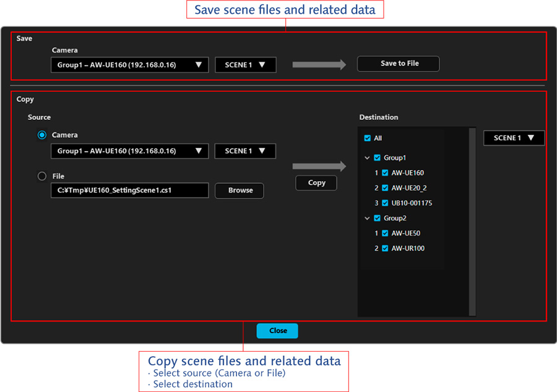Uncheck the AW-UE160 destination checkbox
The width and height of the screenshot is (557, 392).
coord(385,173)
